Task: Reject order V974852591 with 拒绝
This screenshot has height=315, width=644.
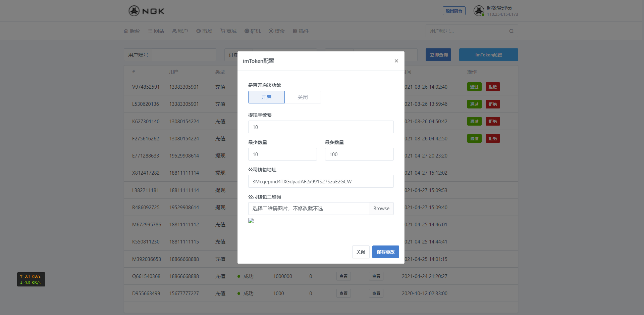Action: tap(493, 87)
